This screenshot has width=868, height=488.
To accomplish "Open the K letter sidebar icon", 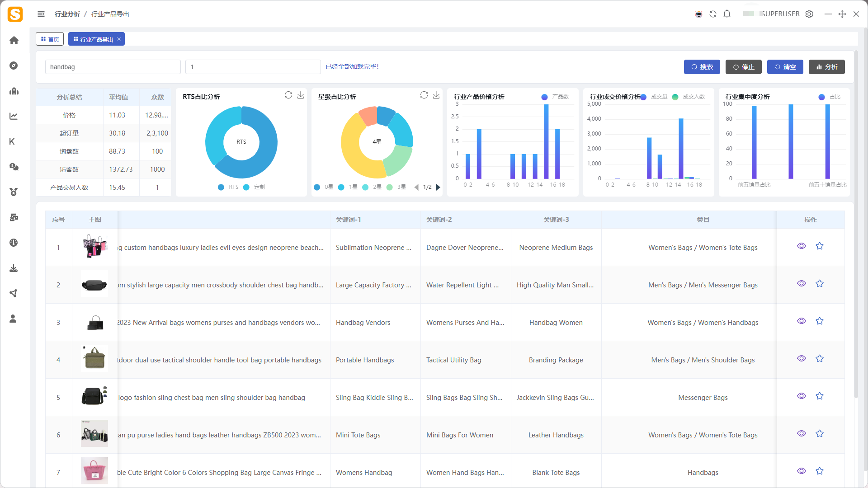I will click(12, 141).
